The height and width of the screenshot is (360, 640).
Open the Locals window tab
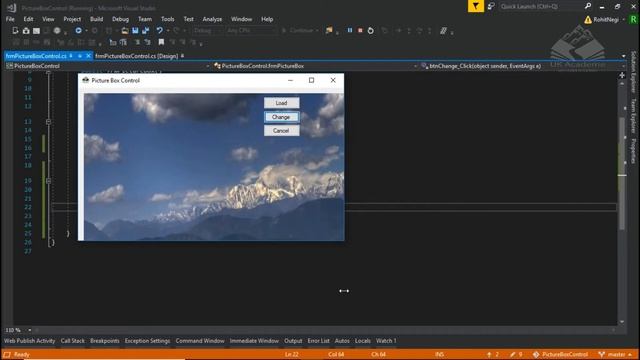[x=362, y=341]
